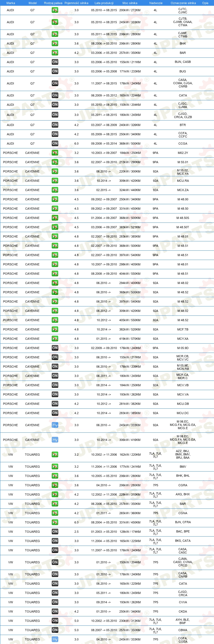This screenshot has width=214, height=644.
Task: Click ON diesel icon in Cayenne MCU.DB row
Action: 55,404
